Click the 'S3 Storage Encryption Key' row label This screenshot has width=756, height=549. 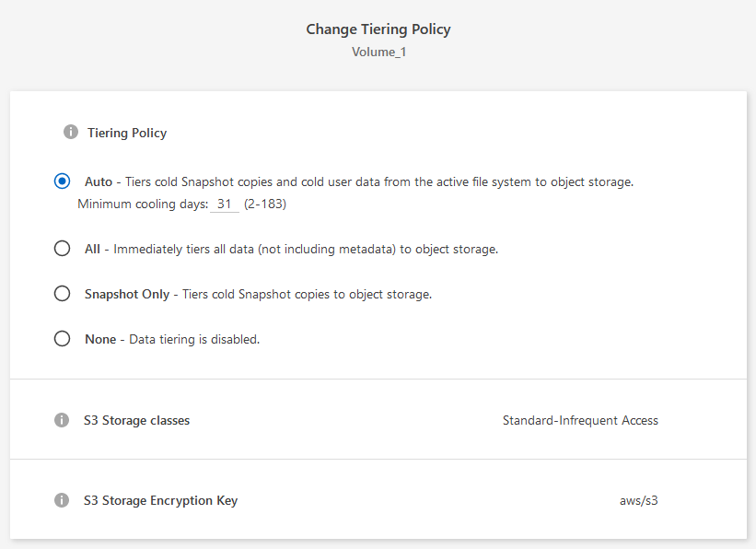[x=160, y=501]
